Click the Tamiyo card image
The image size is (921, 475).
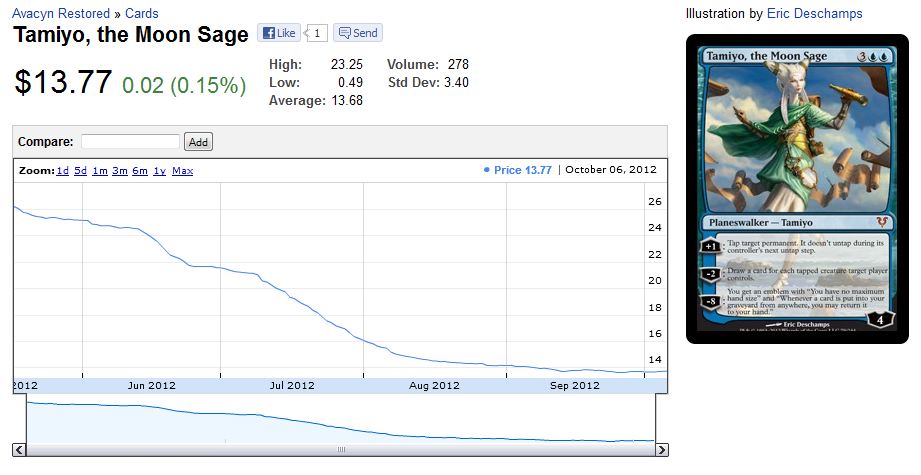click(x=796, y=188)
